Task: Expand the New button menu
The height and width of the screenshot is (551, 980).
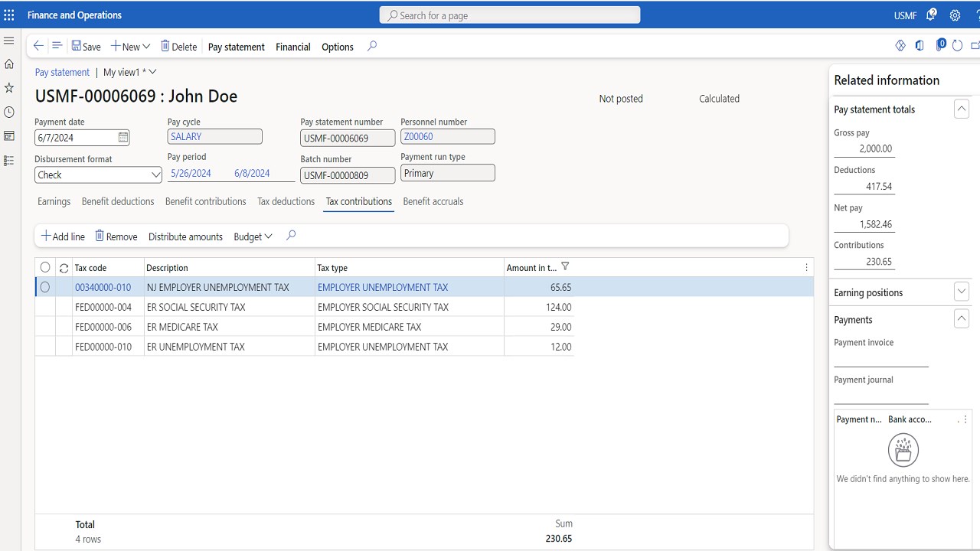Action: [130, 47]
